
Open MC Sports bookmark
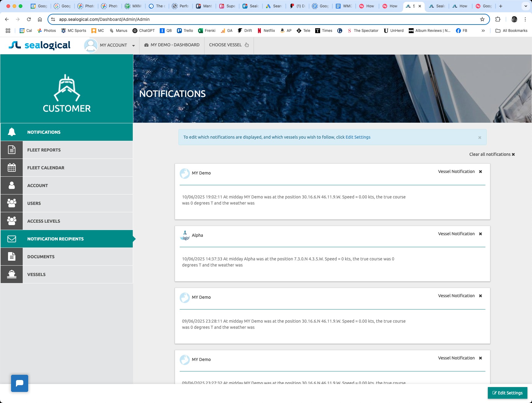[74, 31]
